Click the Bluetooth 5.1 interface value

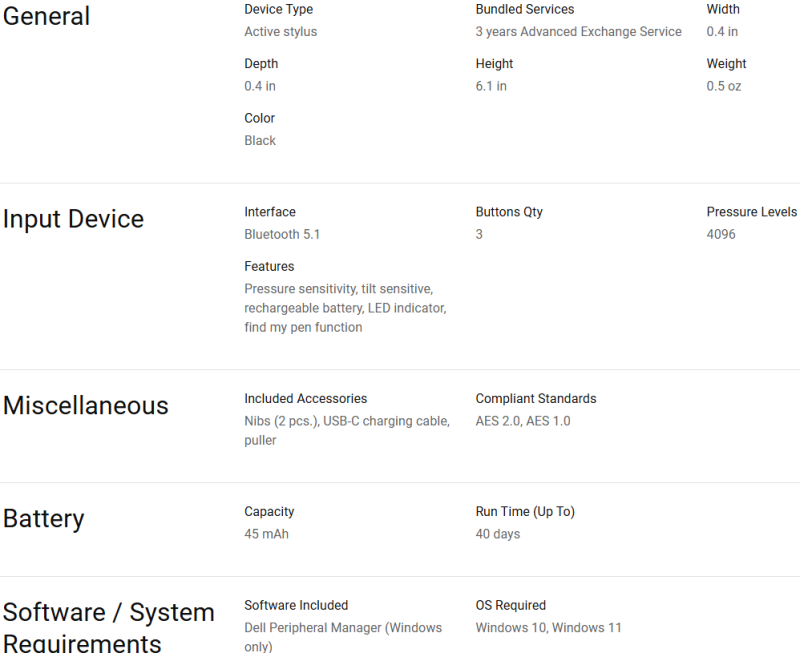pyautogui.click(x=282, y=234)
